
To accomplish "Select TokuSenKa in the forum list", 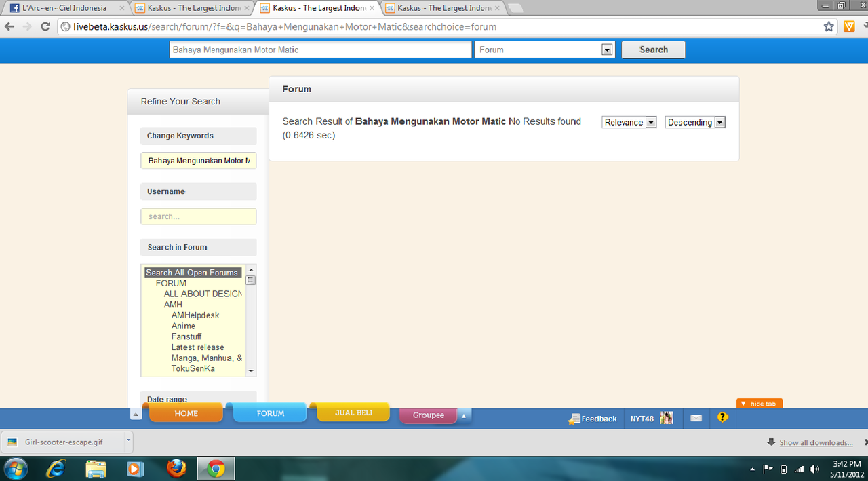I will [x=193, y=368].
